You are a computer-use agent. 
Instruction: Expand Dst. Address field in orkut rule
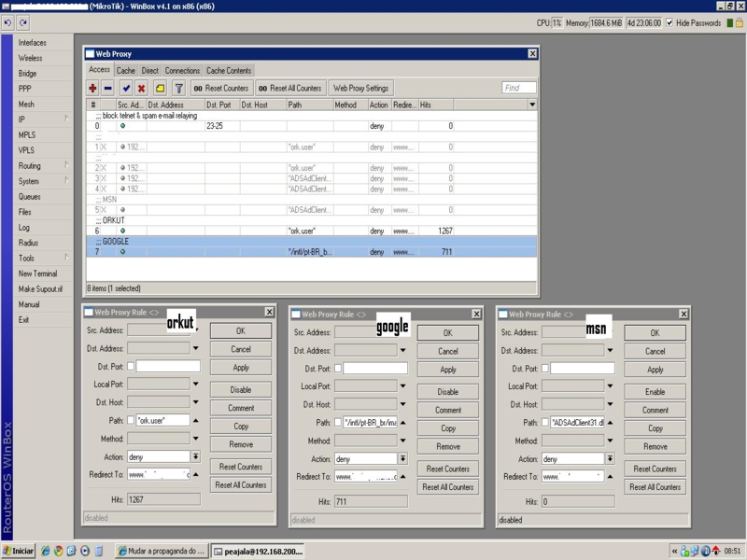(x=196, y=348)
